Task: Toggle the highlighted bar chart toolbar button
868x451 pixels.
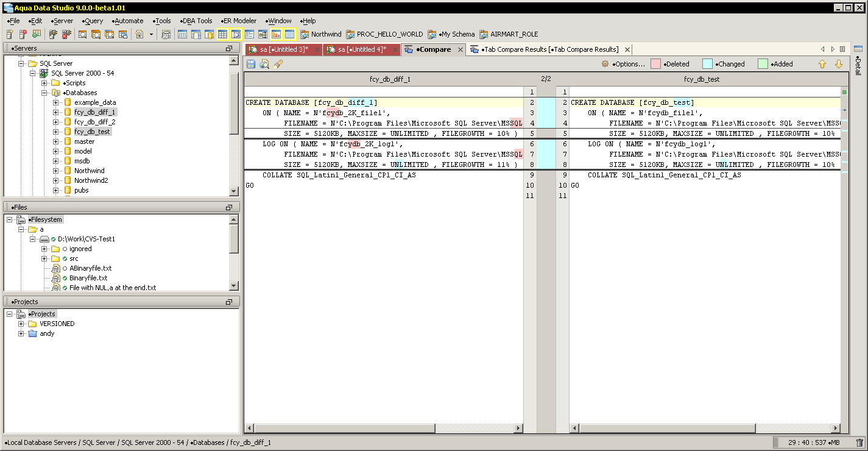Action: [x=276, y=34]
